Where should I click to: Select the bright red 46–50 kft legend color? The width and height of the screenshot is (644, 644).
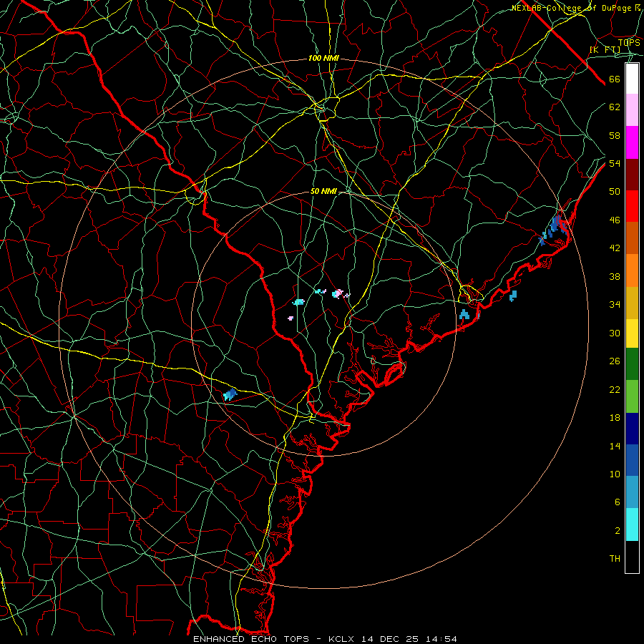coord(632,206)
